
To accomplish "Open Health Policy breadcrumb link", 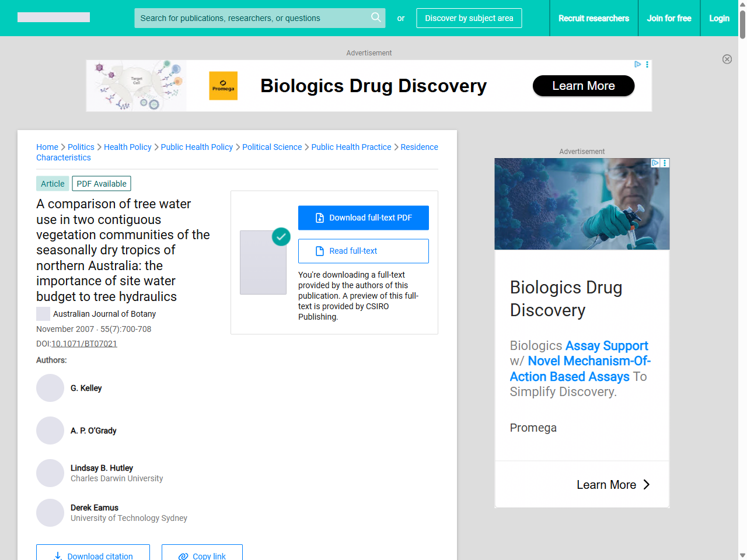I will coord(128,147).
